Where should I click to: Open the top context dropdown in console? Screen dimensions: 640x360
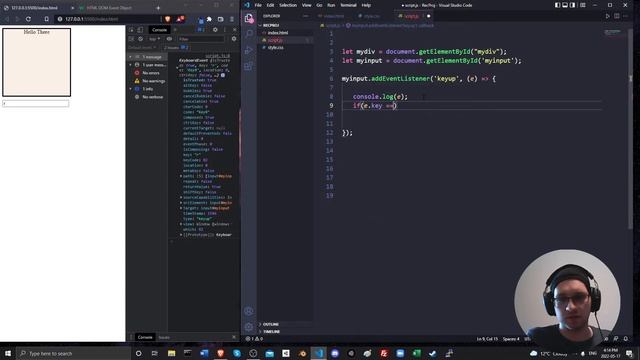pos(154,39)
